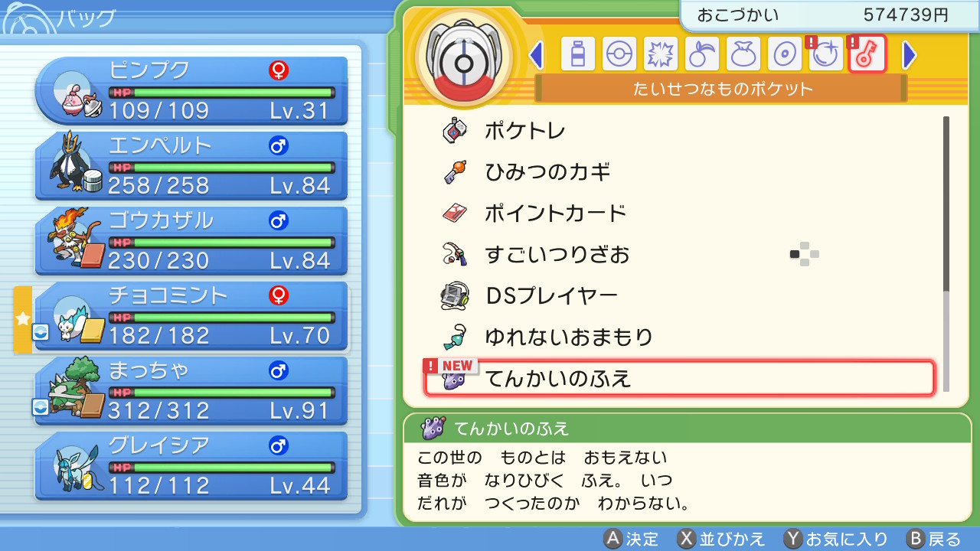
Task: Open the medicine pocket bottle icon
Action: (x=577, y=54)
